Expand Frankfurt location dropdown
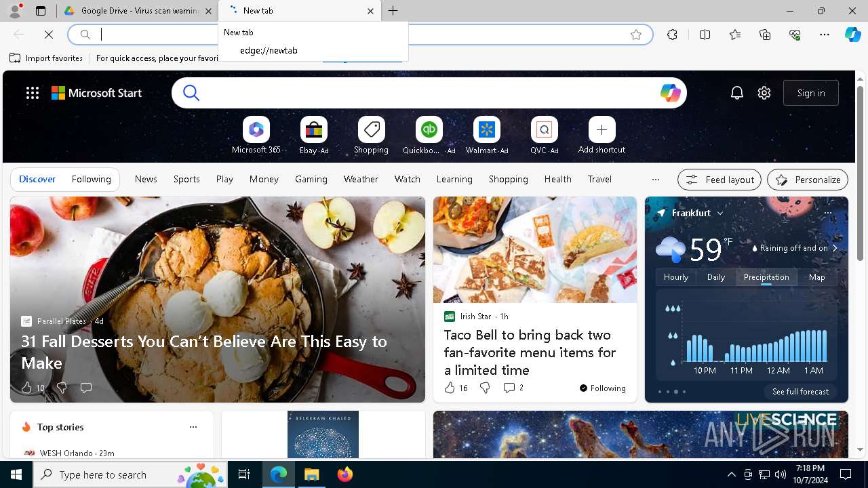The height and width of the screenshot is (488, 868). click(x=720, y=213)
